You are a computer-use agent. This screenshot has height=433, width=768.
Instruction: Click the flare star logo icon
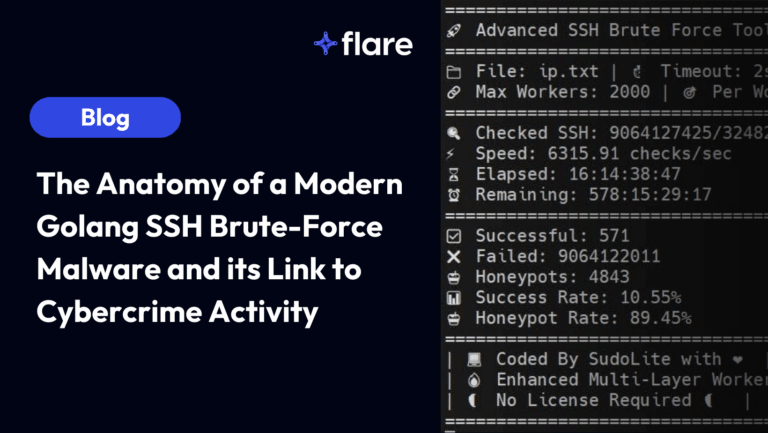click(x=325, y=43)
